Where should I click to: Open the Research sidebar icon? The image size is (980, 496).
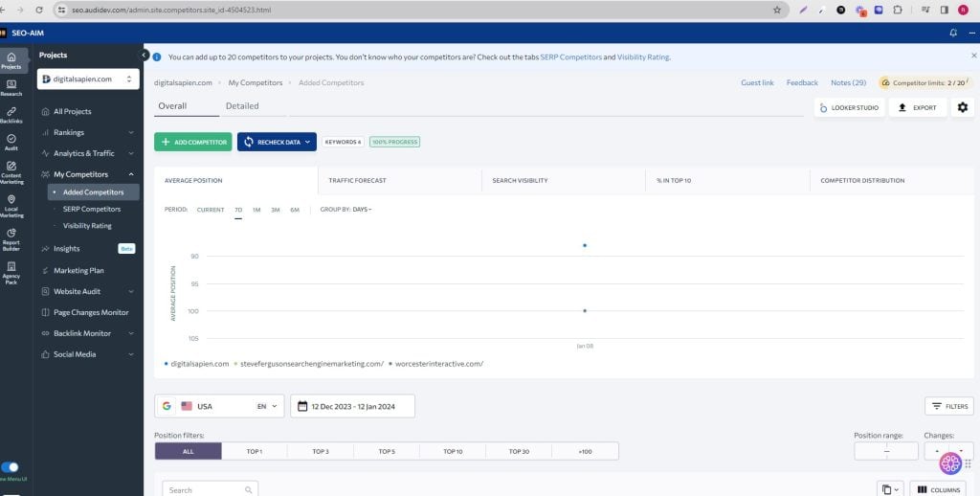point(11,87)
